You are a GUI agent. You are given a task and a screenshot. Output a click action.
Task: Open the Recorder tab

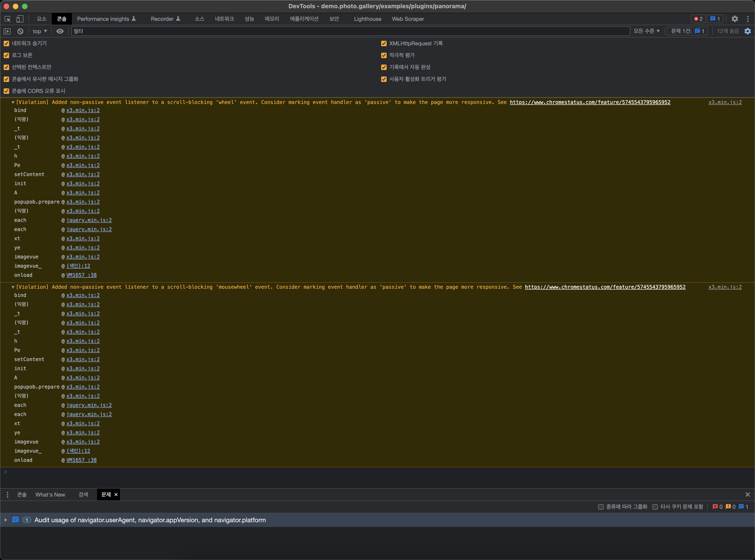point(165,19)
